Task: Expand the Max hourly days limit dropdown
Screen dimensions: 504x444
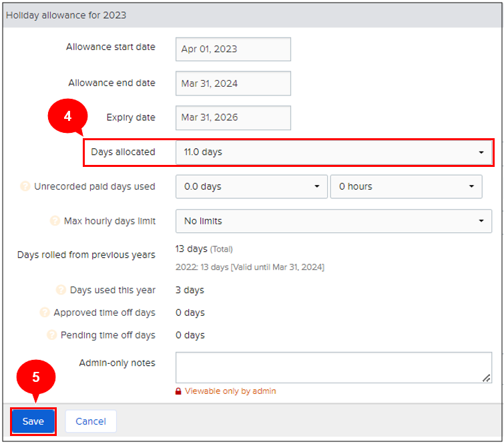Action: (x=334, y=221)
